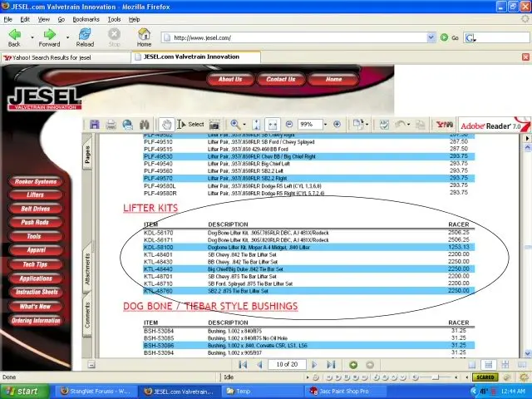Activate the Select text tool
The width and height of the screenshot is (532, 399).
(190, 125)
